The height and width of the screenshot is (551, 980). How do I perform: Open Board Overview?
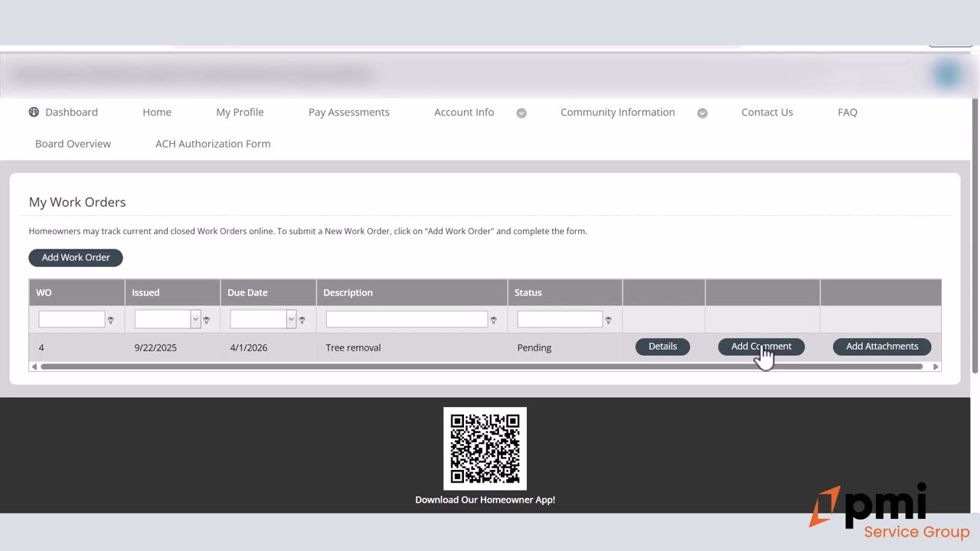tap(73, 143)
